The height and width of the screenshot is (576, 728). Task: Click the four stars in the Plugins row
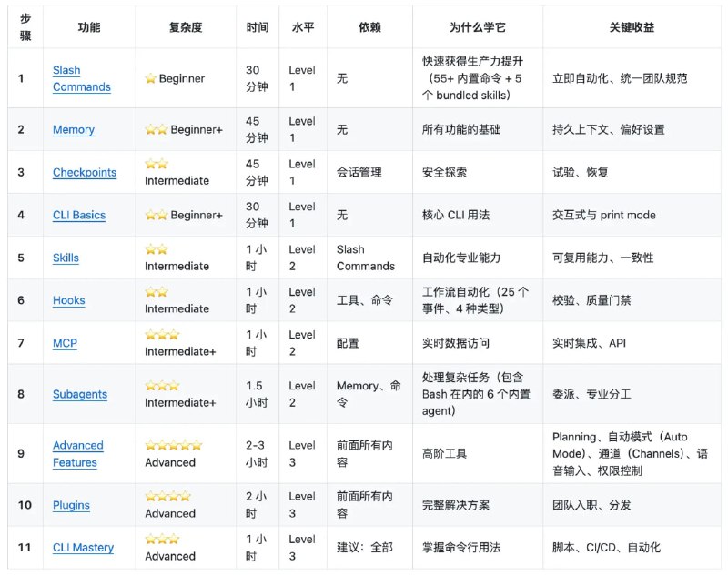point(168,496)
